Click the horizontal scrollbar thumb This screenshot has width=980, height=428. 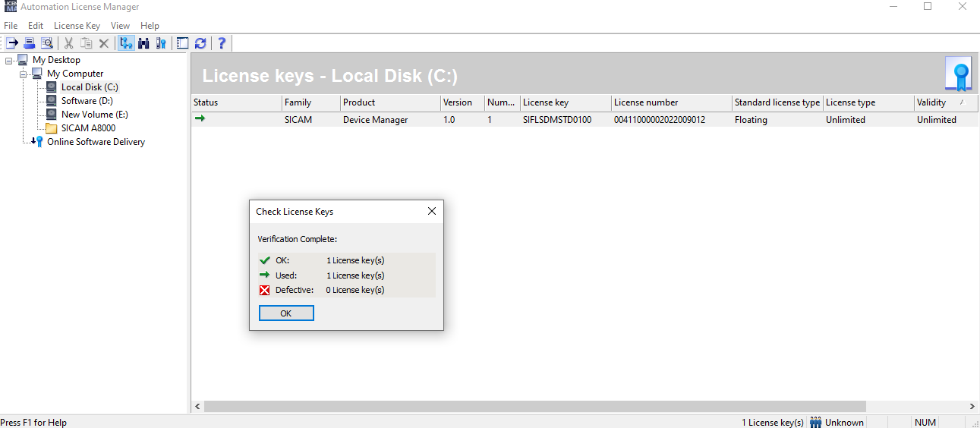pyautogui.click(x=535, y=407)
